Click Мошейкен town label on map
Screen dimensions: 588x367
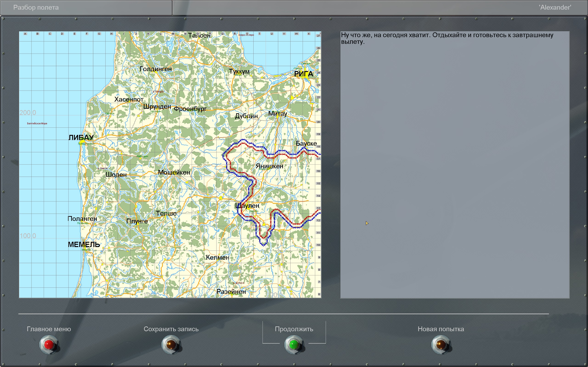tap(174, 172)
